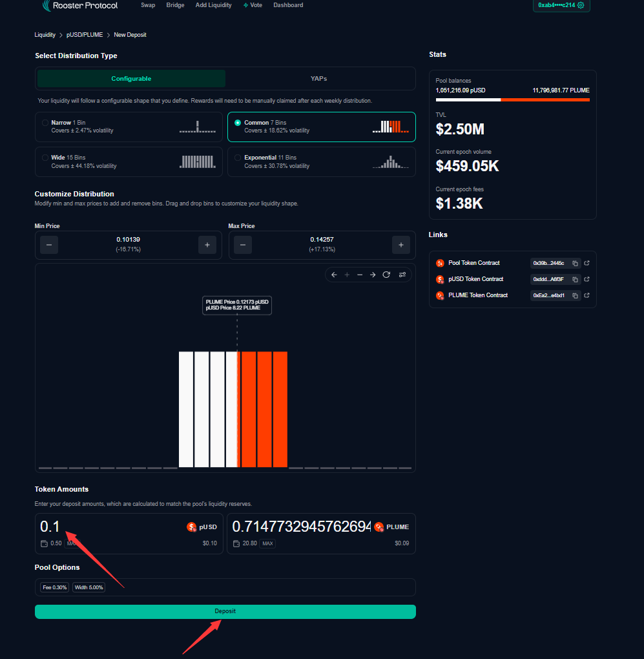Click the Min Price value 0.10139

click(x=128, y=240)
